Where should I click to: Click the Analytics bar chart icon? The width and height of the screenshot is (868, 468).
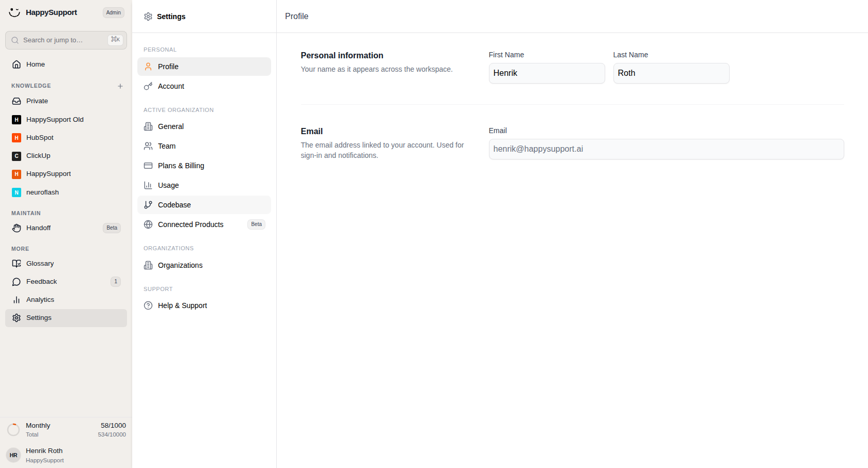coord(17,300)
